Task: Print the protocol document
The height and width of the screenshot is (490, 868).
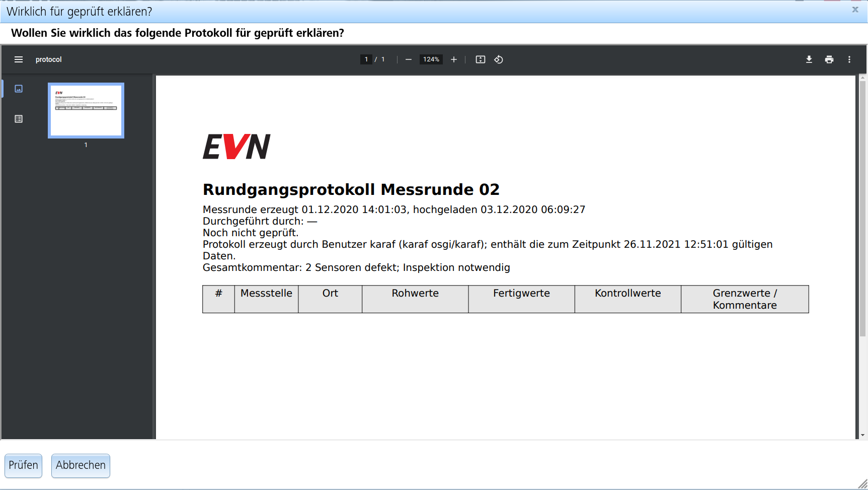Action: [x=829, y=59]
